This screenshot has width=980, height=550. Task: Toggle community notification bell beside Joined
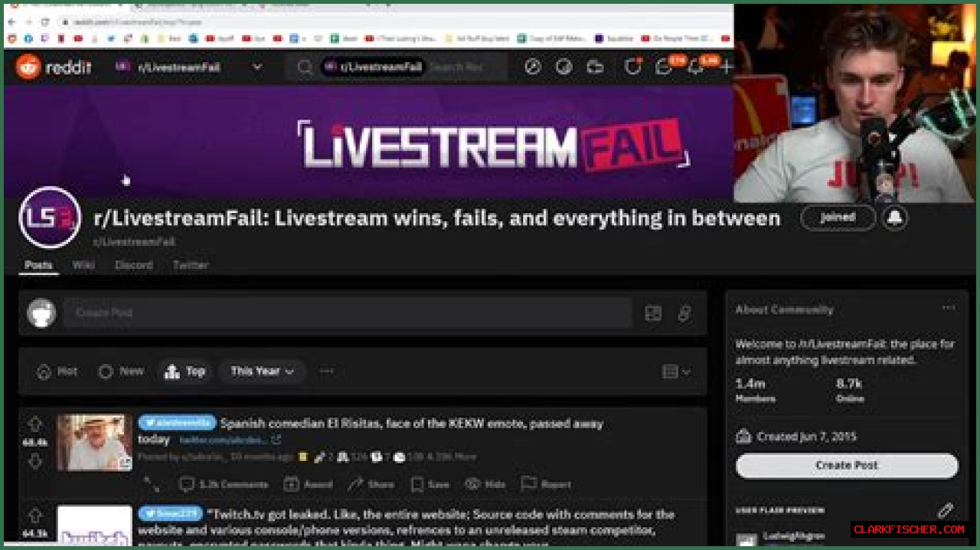(x=894, y=218)
